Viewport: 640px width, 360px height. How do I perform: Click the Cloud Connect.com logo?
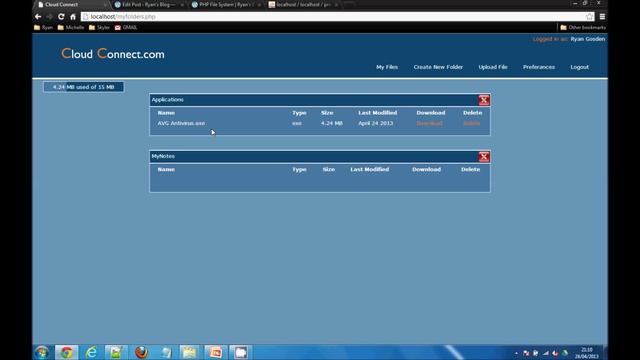(113, 53)
